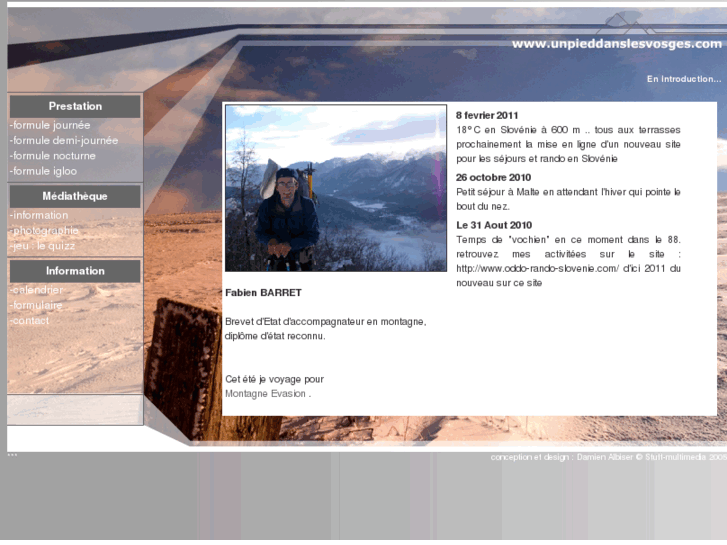Open the calendrier page
The width and height of the screenshot is (727, 545).
tap(37, 290)
